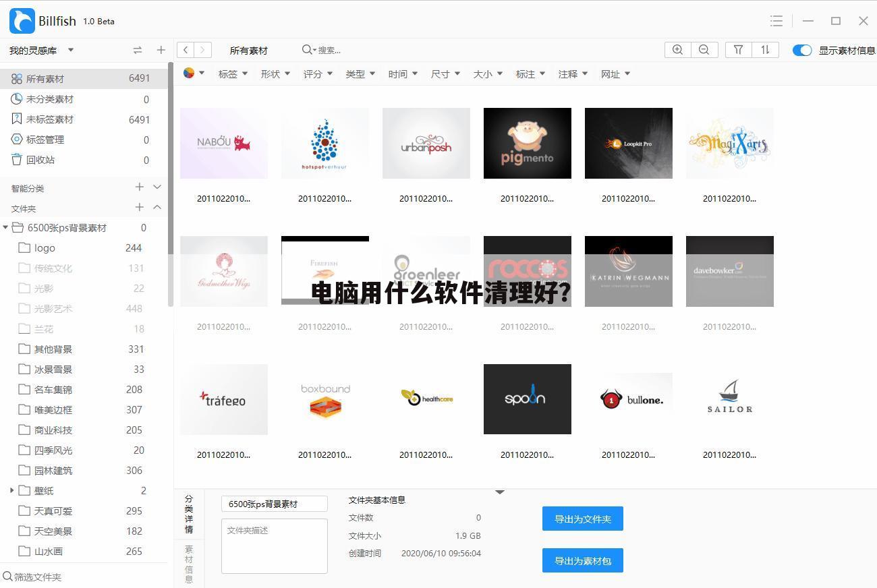
Task: Select the 山水画 folder
Action: 84,551
